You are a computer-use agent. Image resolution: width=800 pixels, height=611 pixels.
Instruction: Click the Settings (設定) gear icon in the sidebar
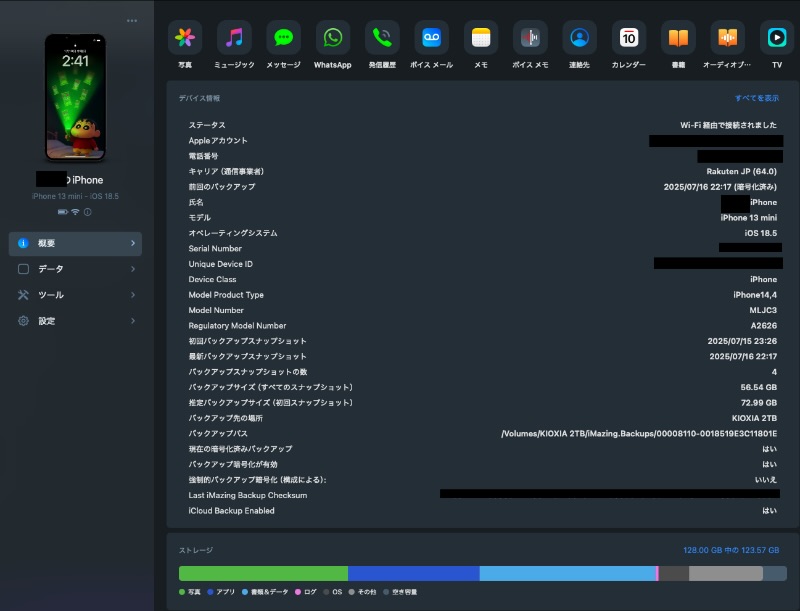[x=23, y=321]
